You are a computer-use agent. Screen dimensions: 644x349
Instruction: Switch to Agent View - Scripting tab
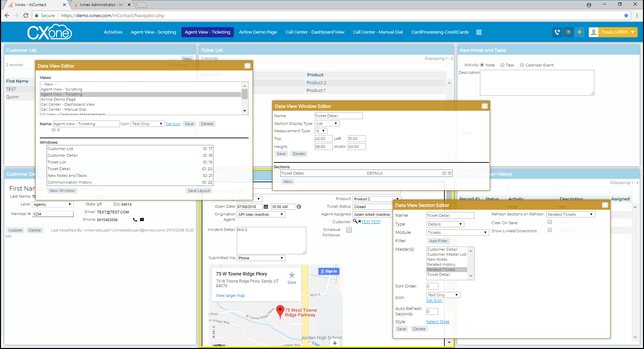point(153,32)
